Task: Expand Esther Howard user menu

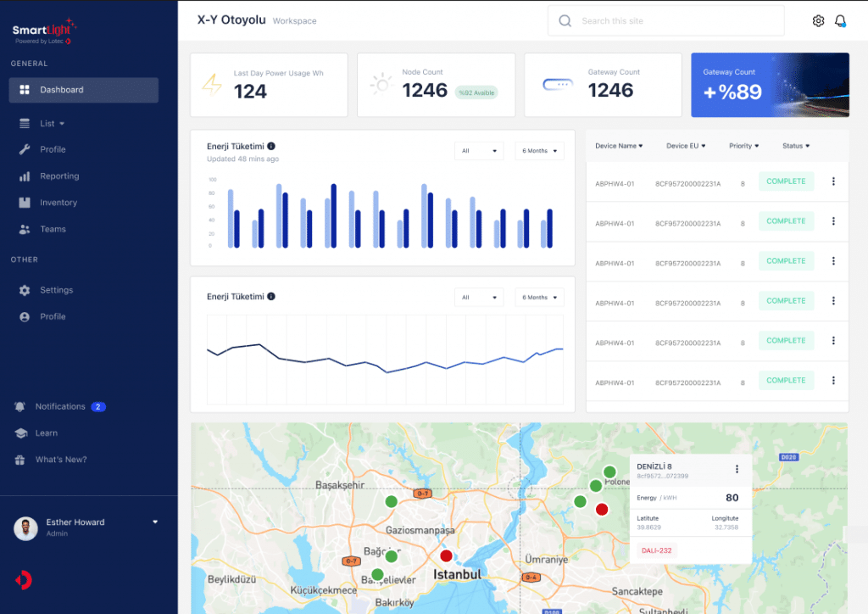Action: click(155, 522)
